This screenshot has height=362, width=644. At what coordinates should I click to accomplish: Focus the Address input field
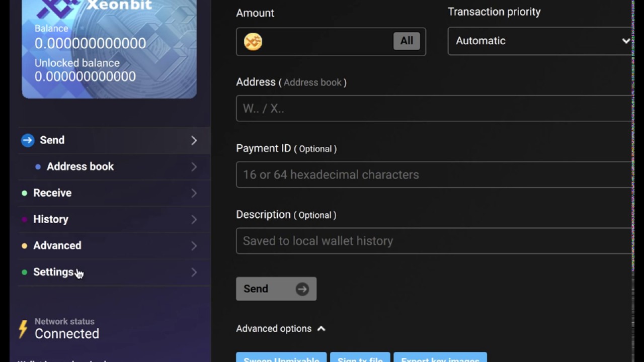pos(435,108)
